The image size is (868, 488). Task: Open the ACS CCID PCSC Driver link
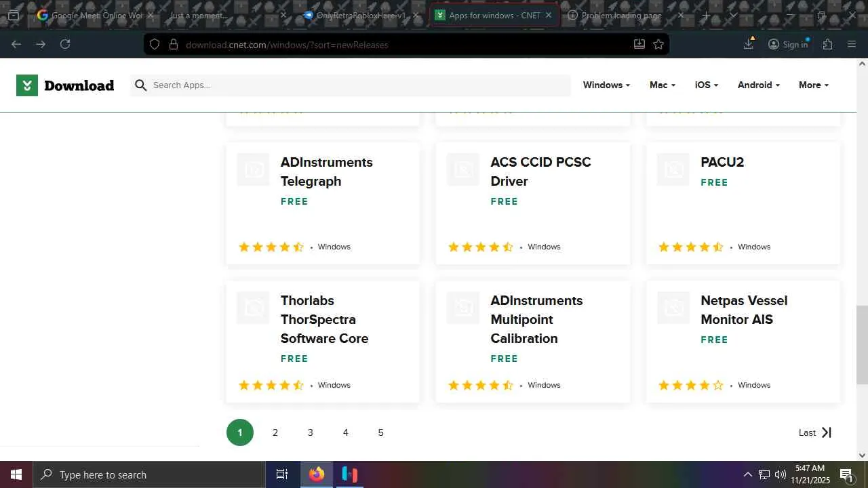coord(540,171)
